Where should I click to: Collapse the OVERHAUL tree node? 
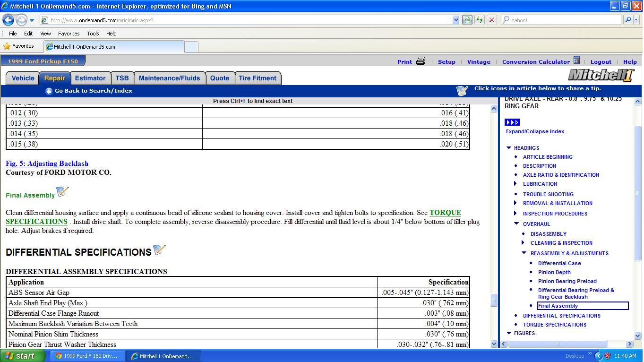(x=516, y=224)
